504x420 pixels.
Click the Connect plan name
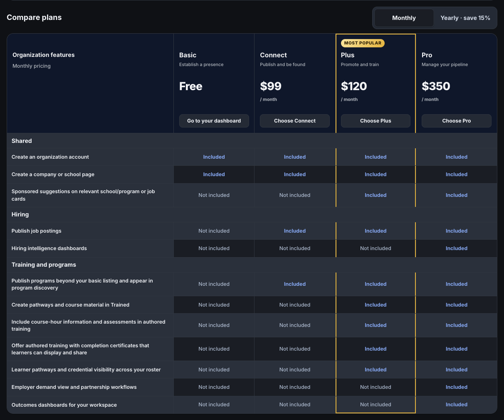273,55
